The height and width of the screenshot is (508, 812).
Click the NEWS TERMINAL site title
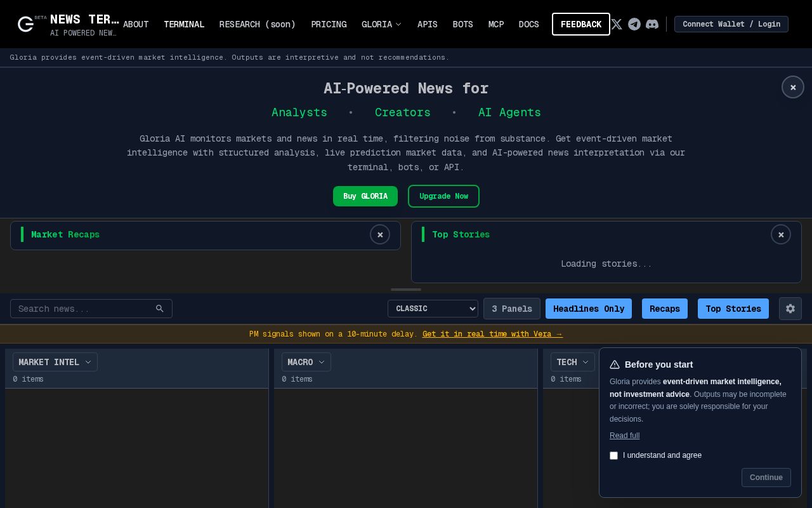(84, 19)
